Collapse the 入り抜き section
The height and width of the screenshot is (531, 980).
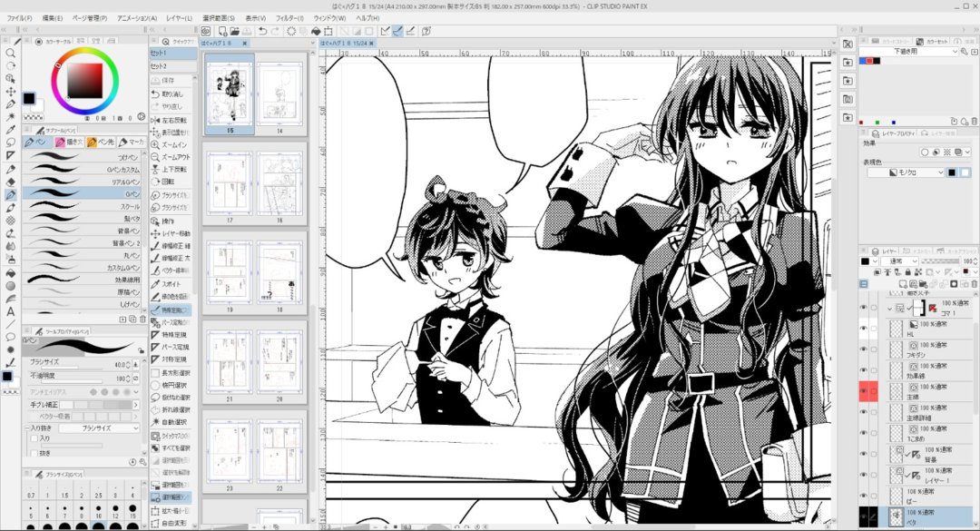point(28,428)
